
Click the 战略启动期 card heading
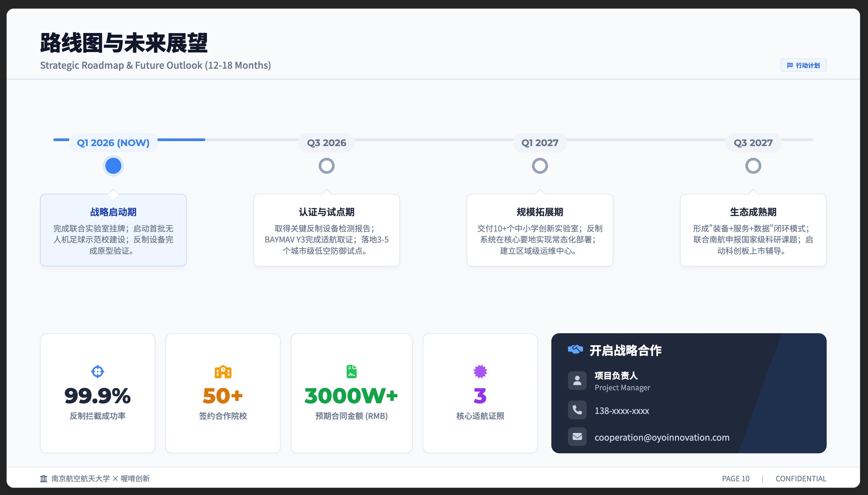(x=113, y=212)
